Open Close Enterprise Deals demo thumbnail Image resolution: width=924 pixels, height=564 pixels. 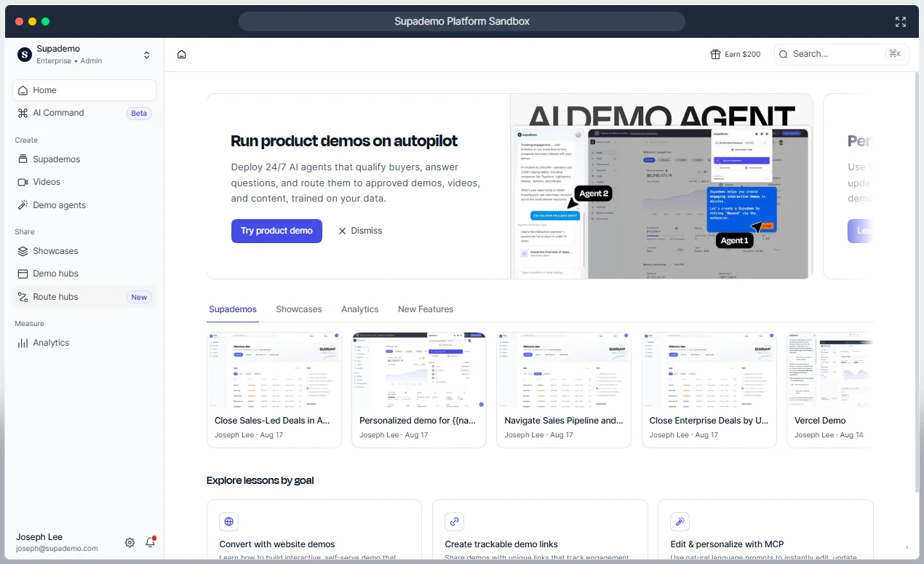tap(709, 371)
